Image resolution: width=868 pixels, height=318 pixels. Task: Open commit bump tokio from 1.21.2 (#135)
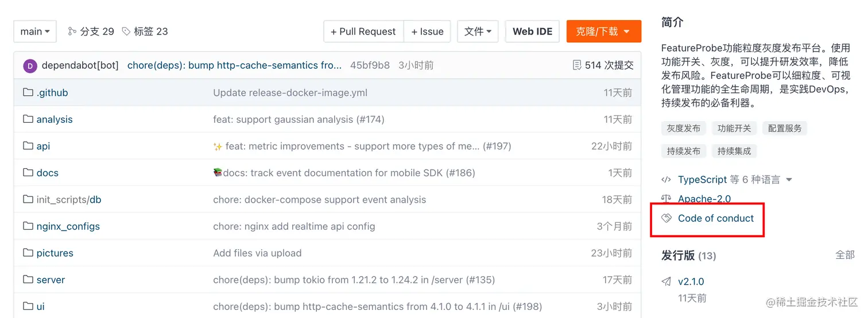(354, 280)
